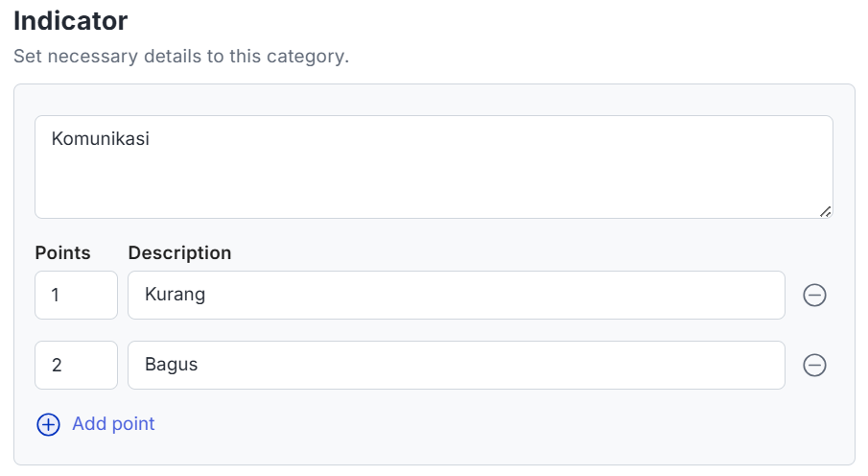The width and height of the screenshot is (868, 476).
Task: Place cursor on the word Komunikasi
Action: [x=101, y=139]
